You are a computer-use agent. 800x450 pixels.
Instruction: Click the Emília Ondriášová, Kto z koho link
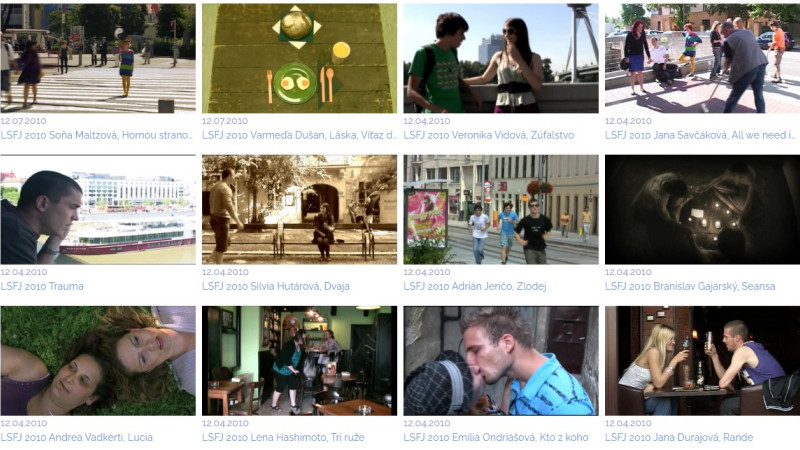pos(519,437)
